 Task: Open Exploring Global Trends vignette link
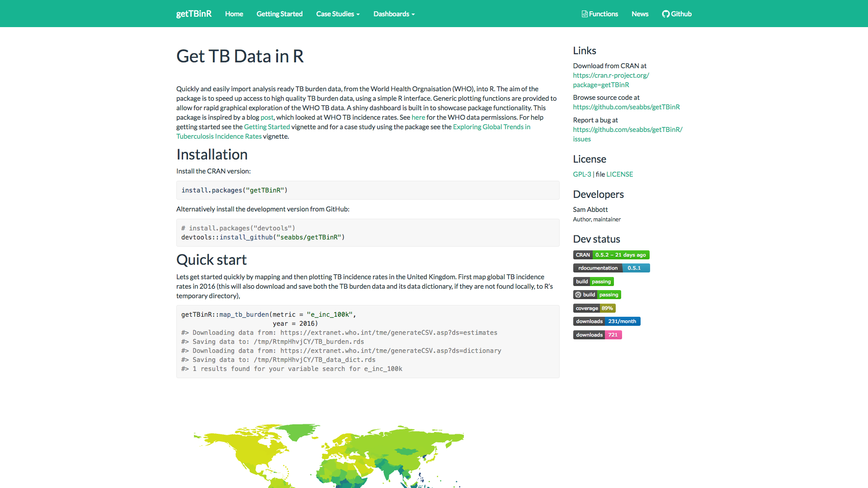click(x=353, y=131)
